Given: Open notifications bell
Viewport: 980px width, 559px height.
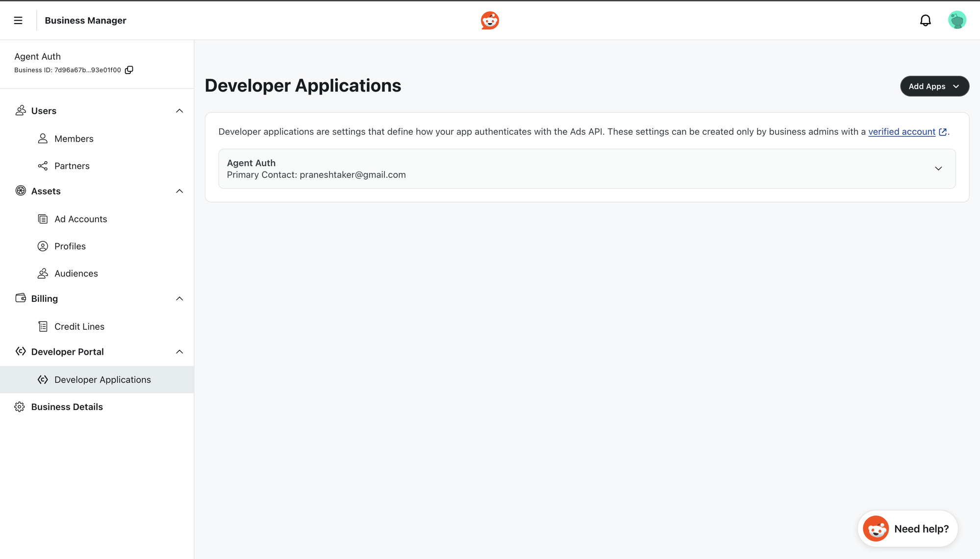Looking at the screenshot, I should (x=925, y=21).
